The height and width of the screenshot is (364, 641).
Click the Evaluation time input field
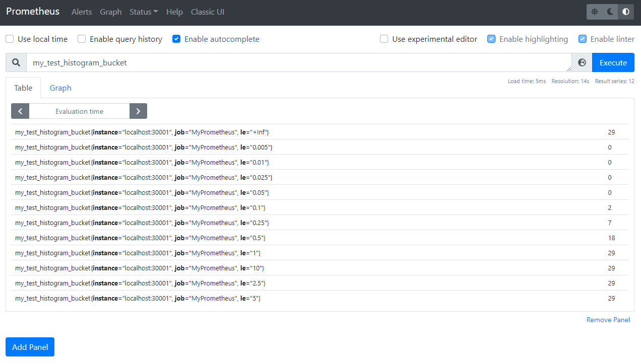(x=80, y=111)
